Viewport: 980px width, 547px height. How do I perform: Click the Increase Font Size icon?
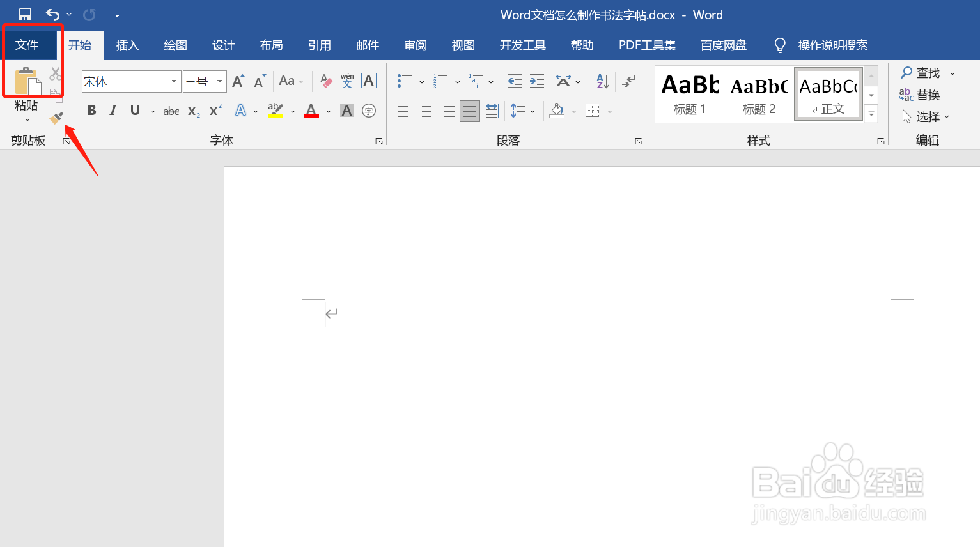[238, 81]
